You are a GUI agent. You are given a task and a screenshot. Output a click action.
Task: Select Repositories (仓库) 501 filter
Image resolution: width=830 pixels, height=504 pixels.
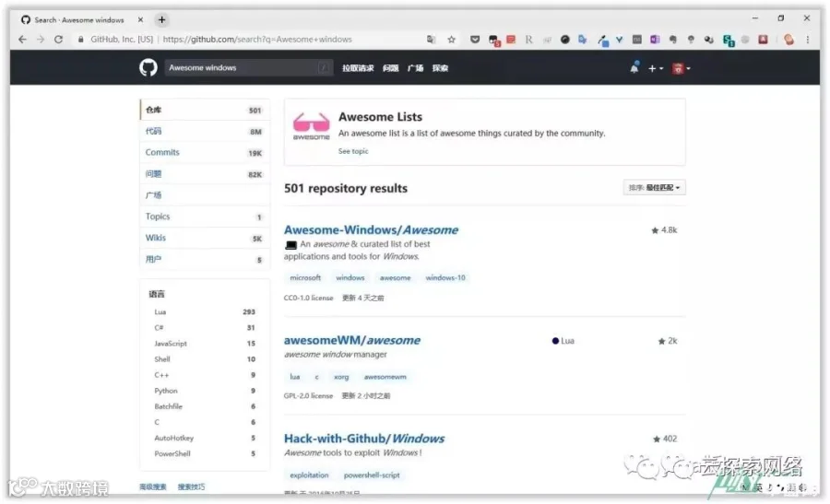click(205, 110)
